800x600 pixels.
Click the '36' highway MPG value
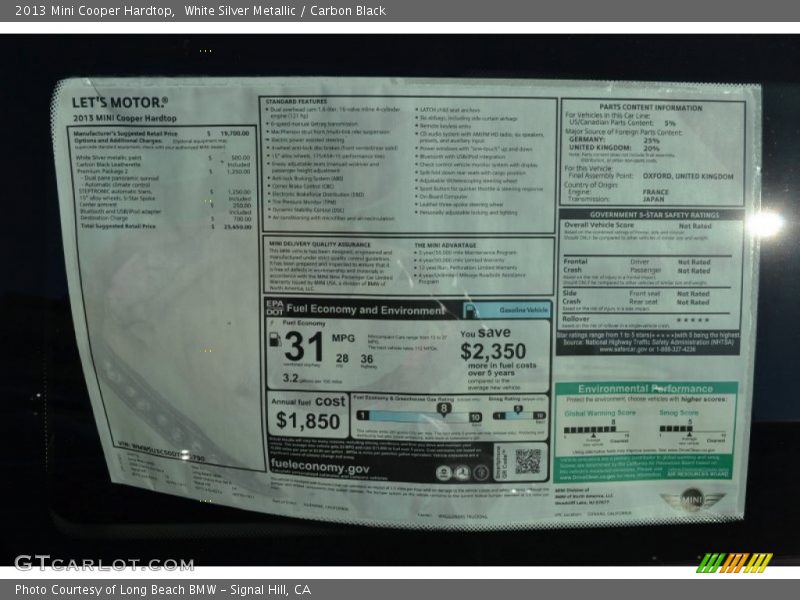367,359
